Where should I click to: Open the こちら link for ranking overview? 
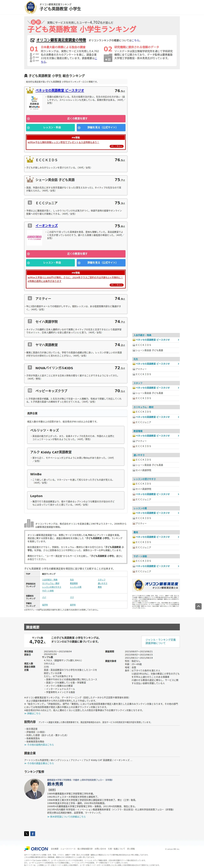[135, 41]
